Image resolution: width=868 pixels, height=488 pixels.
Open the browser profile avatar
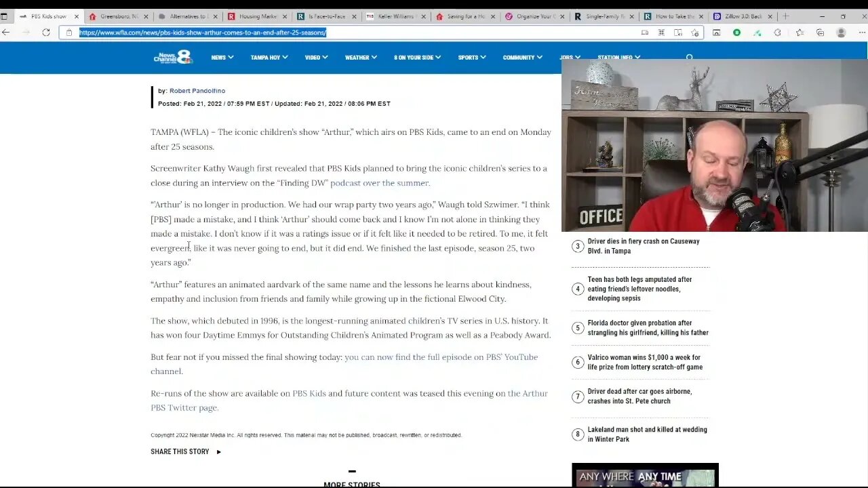click(841, 33)
